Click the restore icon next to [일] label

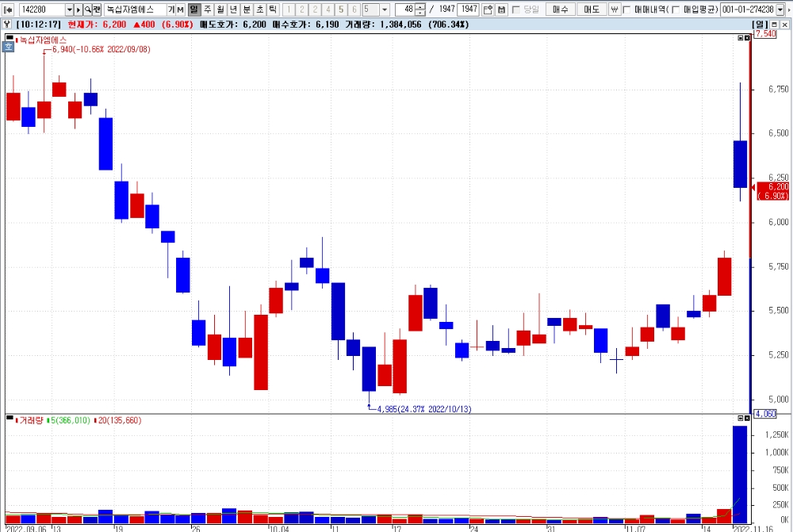click(x=774, y=24)
